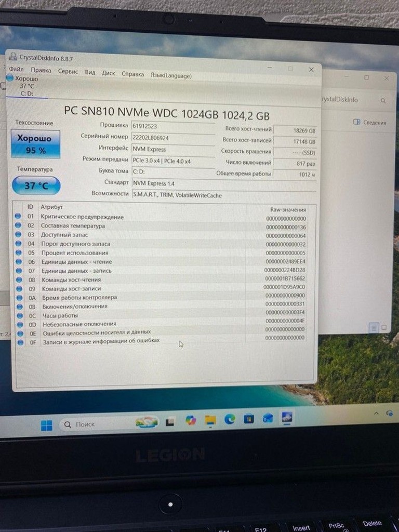
Task: Switch to details view in background window
Action: [374, 328]
